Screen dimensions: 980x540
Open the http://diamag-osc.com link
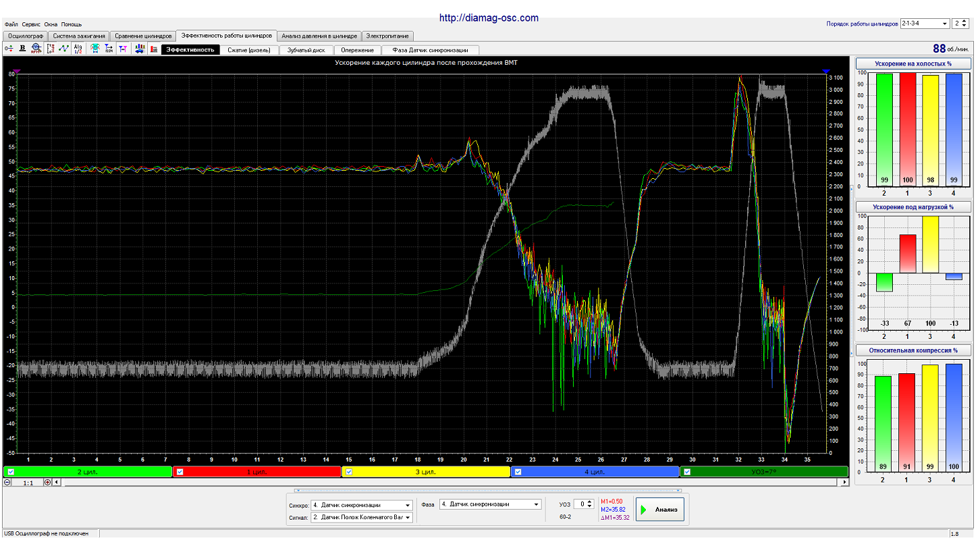pos(489,18)
